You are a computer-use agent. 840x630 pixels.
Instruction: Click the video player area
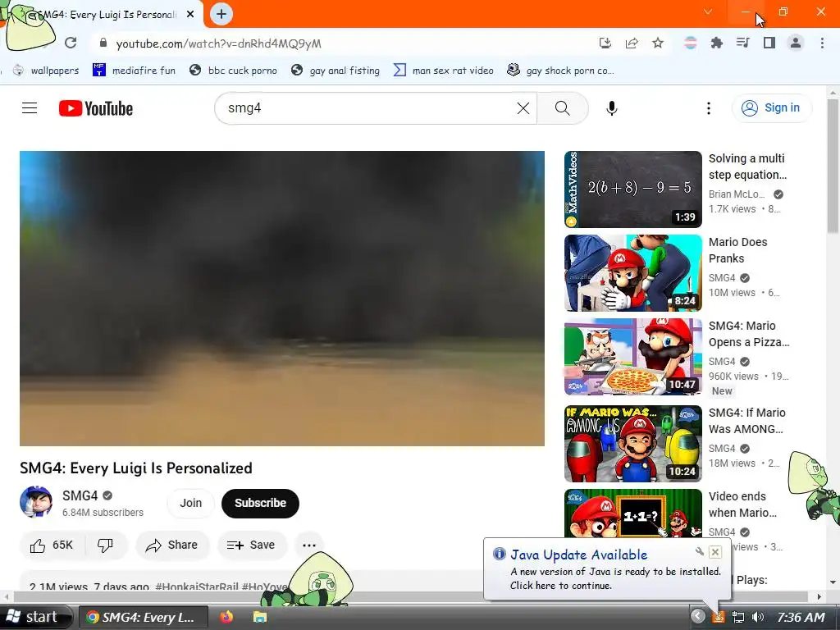click(282, 299)
